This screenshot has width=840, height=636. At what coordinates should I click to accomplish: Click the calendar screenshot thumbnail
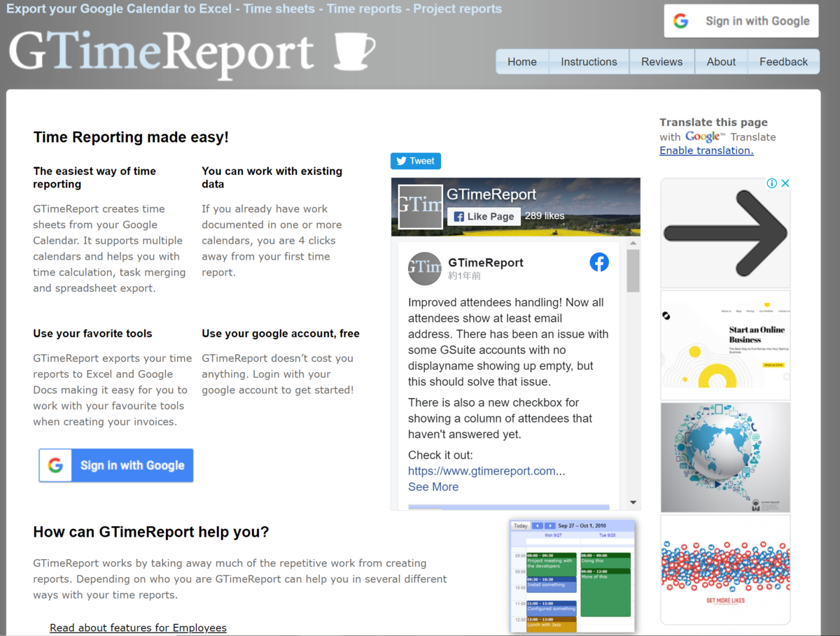coord(573,576)
